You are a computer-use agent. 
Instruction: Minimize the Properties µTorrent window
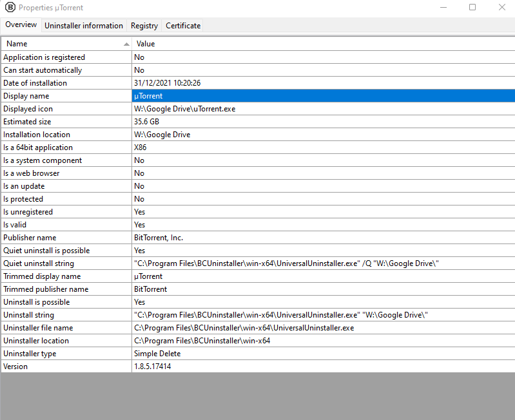443,7
